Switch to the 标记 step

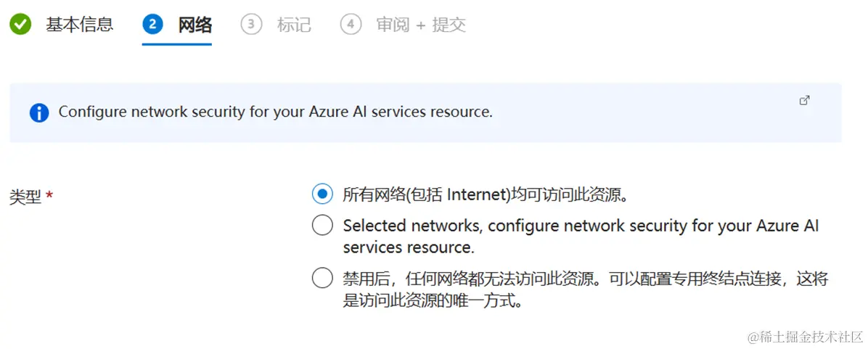click(x=294, y=25)
